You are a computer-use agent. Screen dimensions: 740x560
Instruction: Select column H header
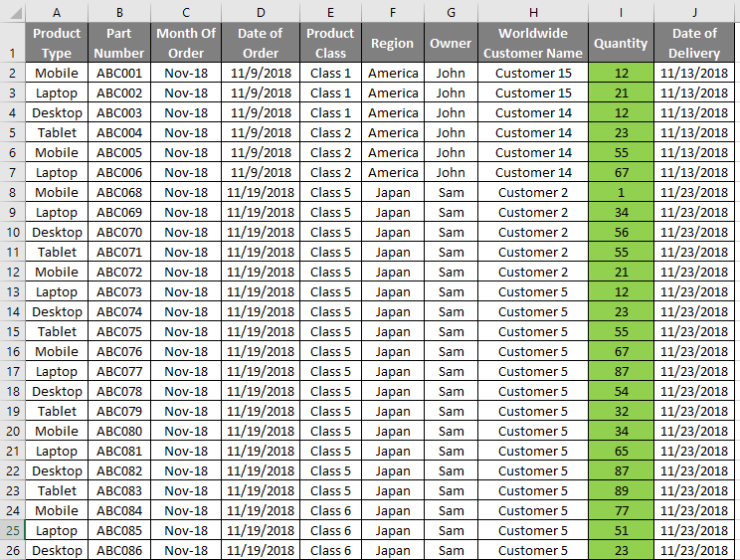tap(533, 13)
